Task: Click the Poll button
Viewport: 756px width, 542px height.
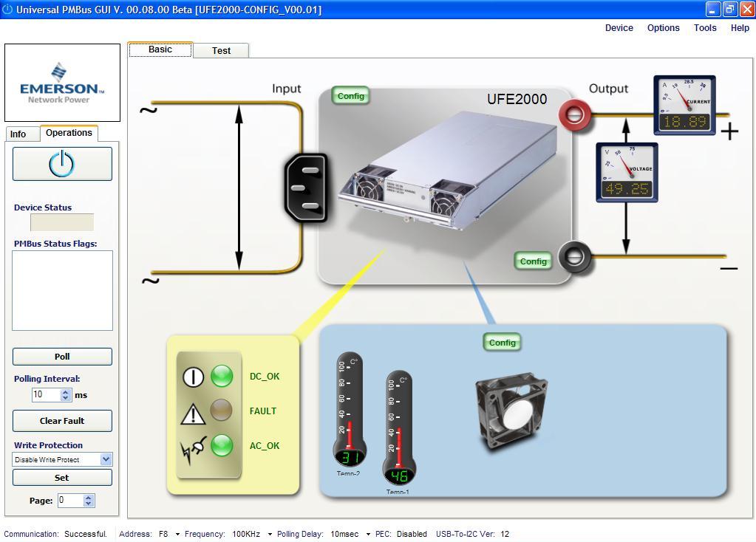Action: click(62, 357)
